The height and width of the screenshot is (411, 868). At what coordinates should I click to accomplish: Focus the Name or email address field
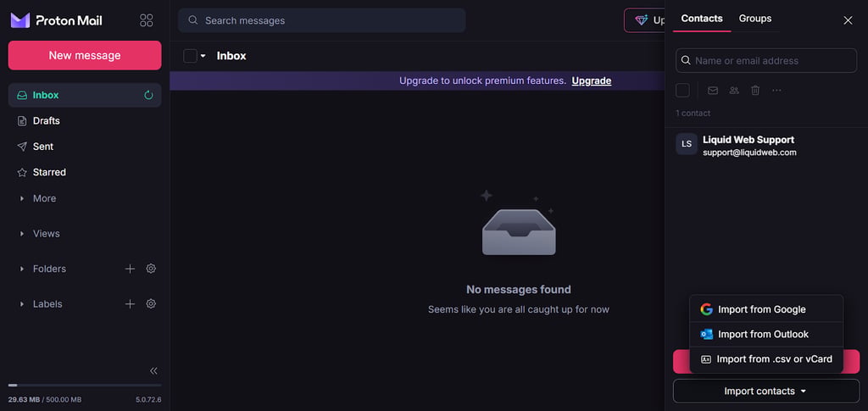point(766,60)
